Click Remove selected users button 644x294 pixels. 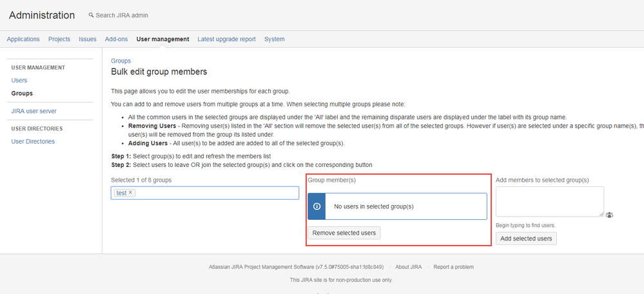(344, 233)
